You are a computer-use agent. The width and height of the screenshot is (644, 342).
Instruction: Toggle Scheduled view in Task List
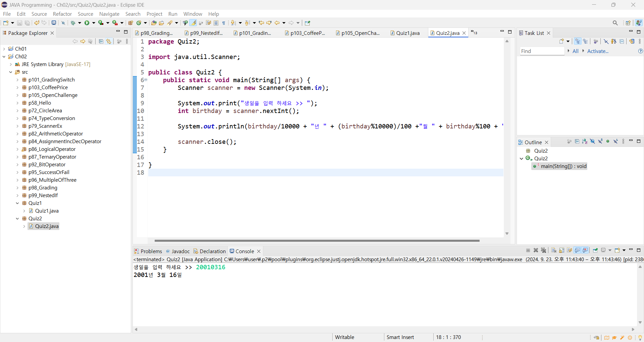coord(586,41)
